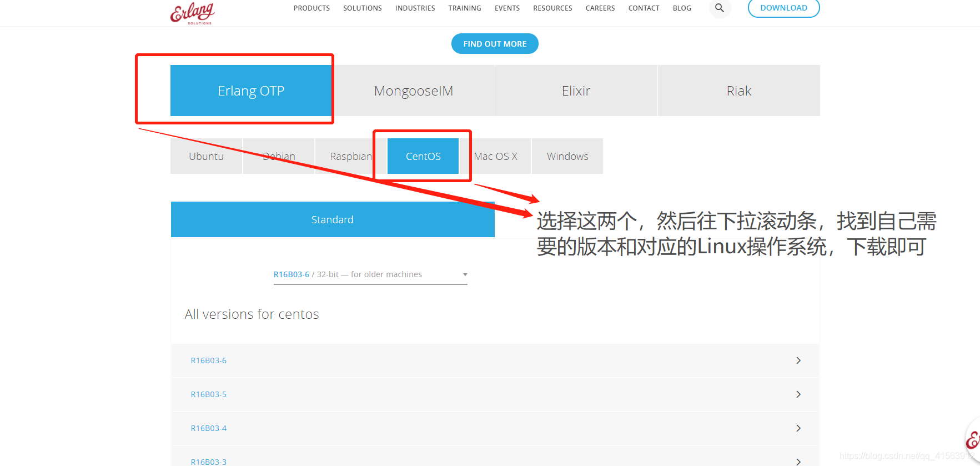The width and height of the screenshot is (980, 466).
Task: Open the R16B03-6 32-bit version dropdown
Action: [370, 275]
